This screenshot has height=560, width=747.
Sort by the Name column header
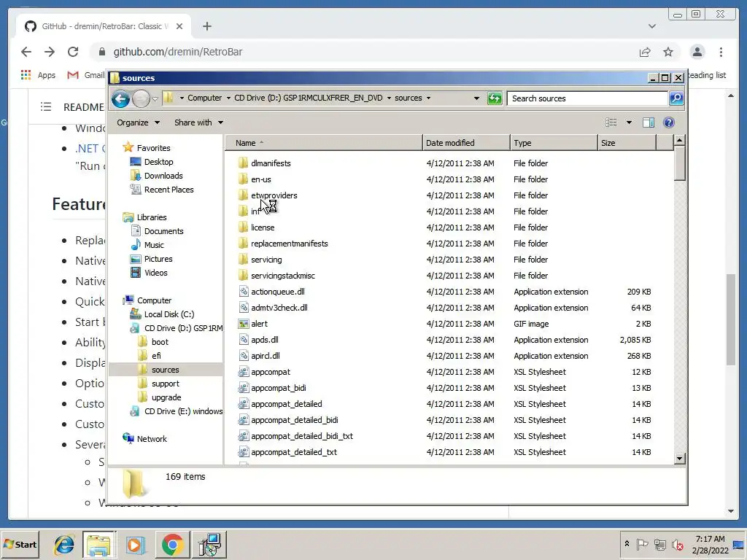[x=323, y=143]
